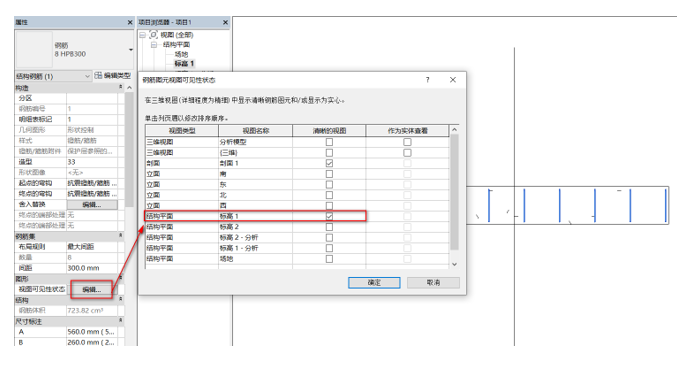677x371 pixels.
Task: Uncheck clear view for 剖面 1
Action: coord(329,163)
